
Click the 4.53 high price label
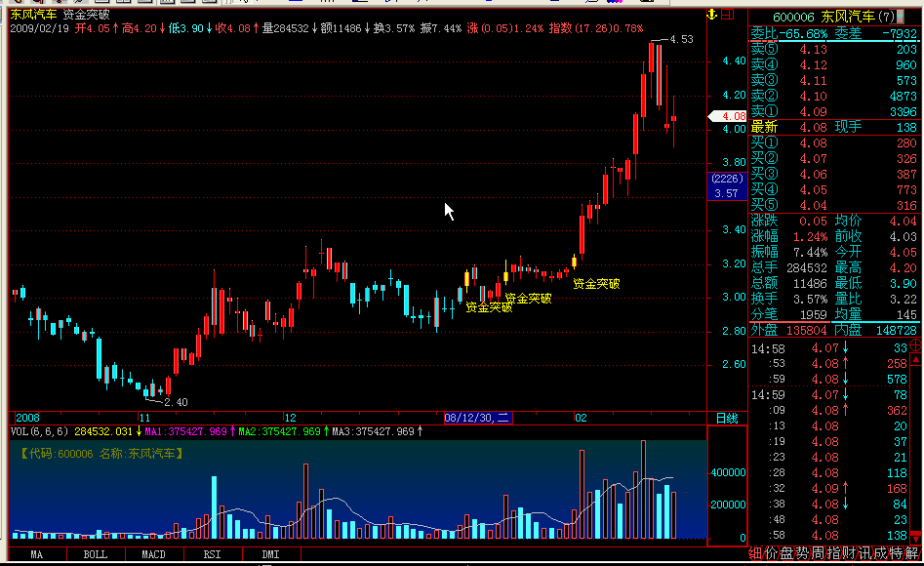[x=682, y=39]
